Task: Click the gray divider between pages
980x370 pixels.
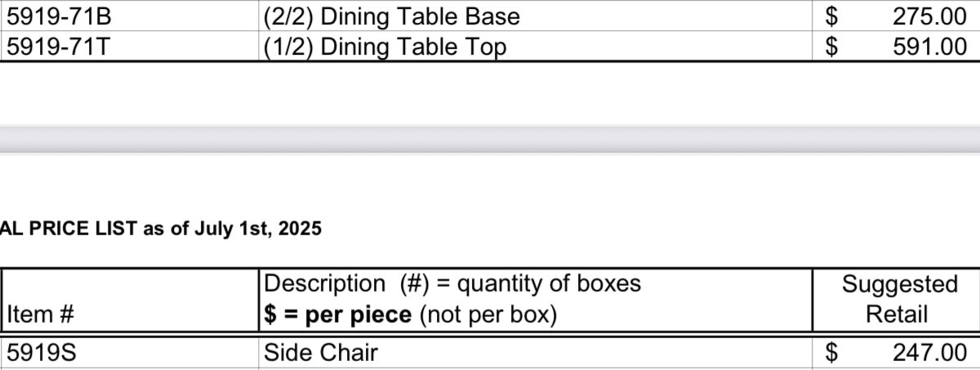Action: point(490,140)
